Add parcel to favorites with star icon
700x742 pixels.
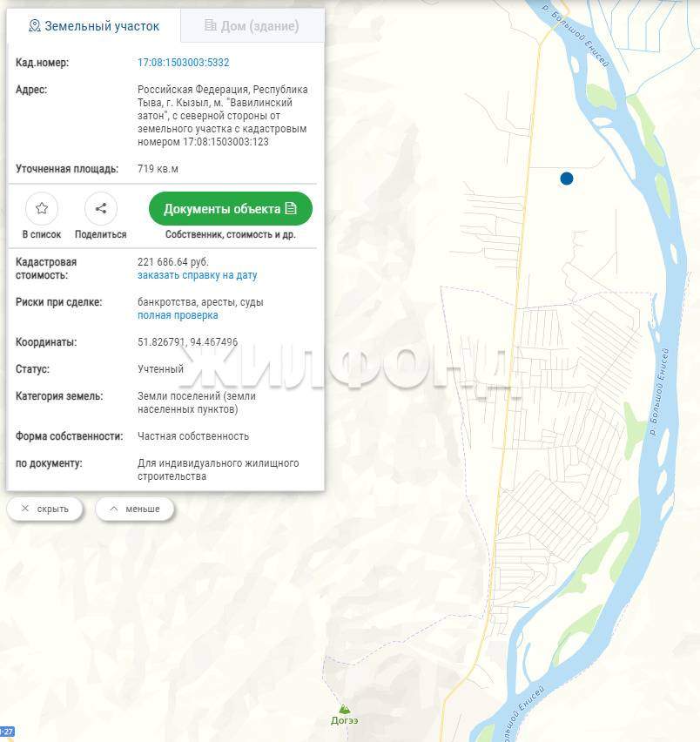pos(42,208)
